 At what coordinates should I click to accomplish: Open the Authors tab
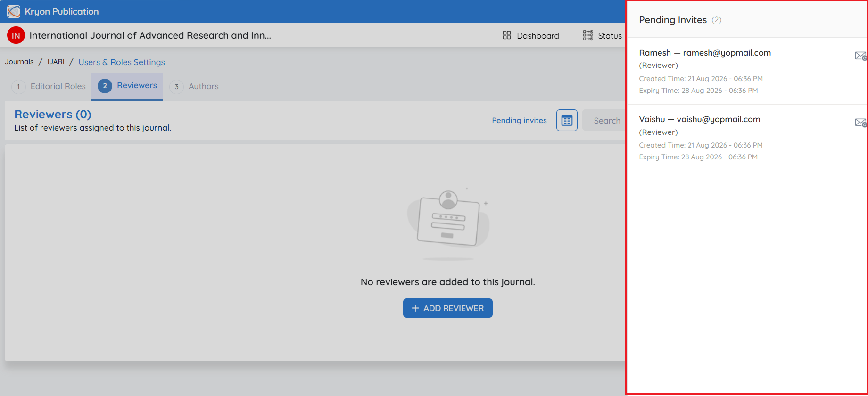[x=194, y=87]
